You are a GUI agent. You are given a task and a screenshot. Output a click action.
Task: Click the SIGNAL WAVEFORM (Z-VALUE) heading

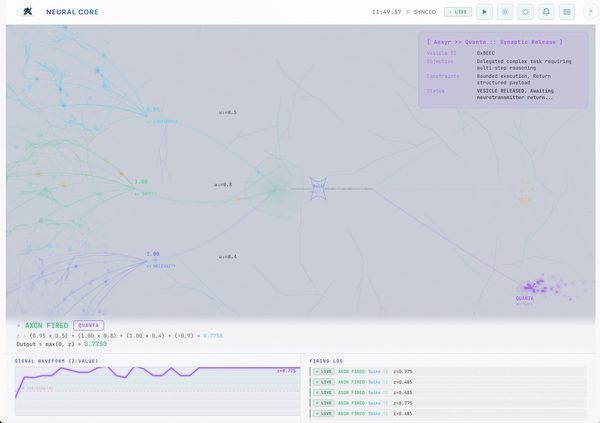point(57,361)
